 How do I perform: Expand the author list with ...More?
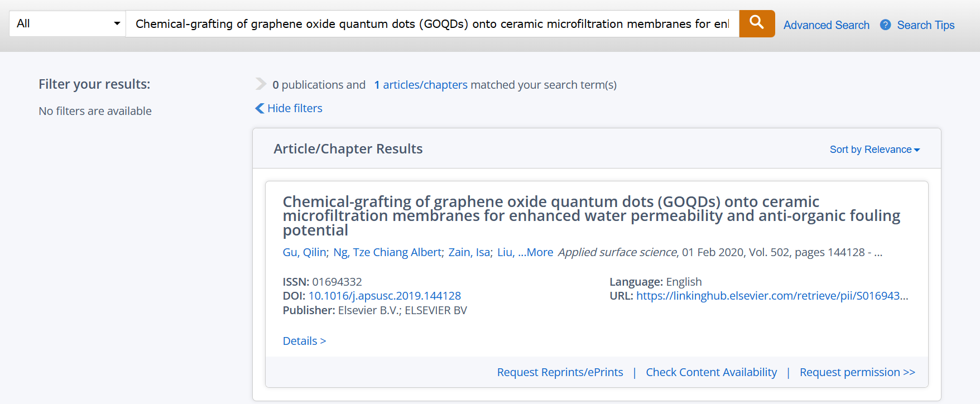click(x=535, y=252)
